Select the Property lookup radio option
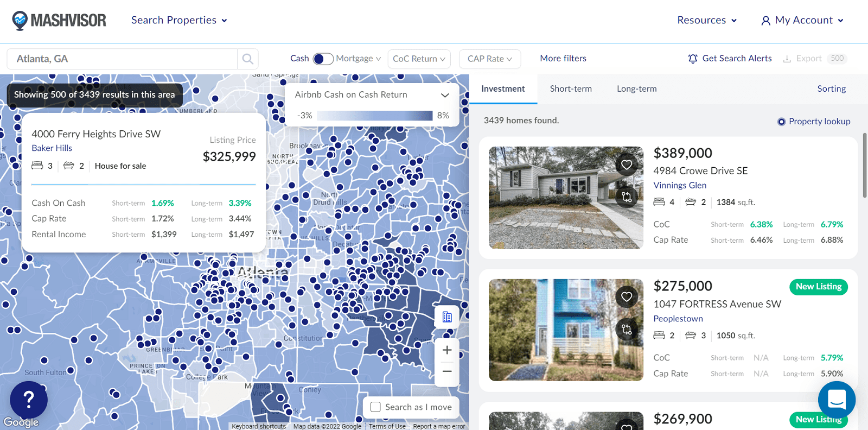 click(782, 122)
